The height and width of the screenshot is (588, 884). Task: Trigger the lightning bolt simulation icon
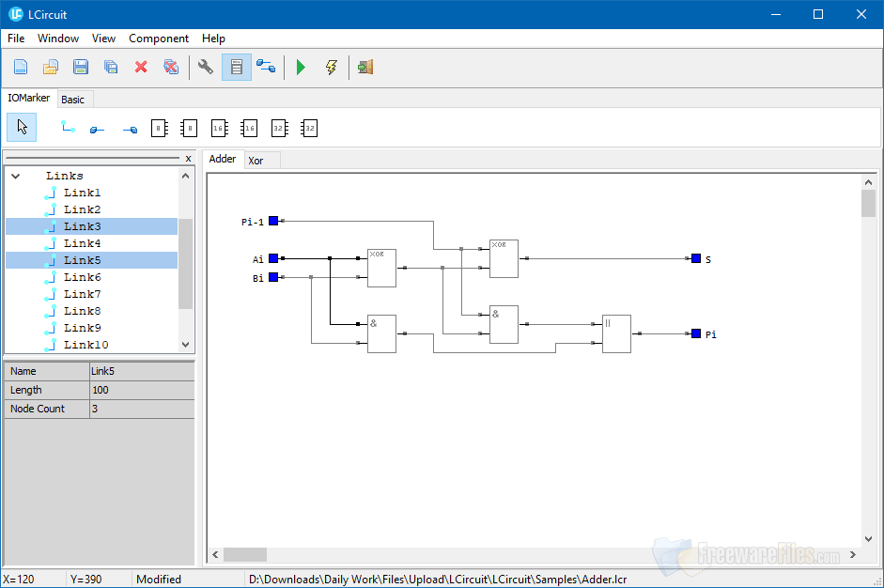[331, 67]
